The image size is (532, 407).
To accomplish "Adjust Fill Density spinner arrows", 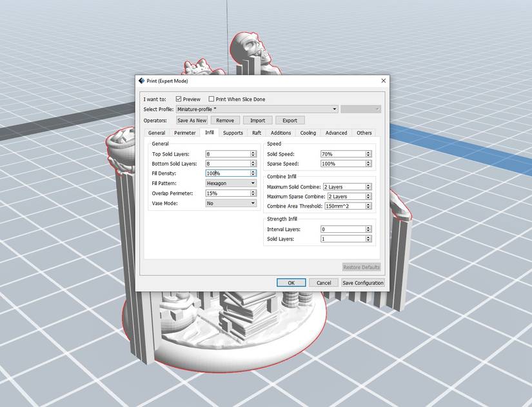I will pos(253,173).
